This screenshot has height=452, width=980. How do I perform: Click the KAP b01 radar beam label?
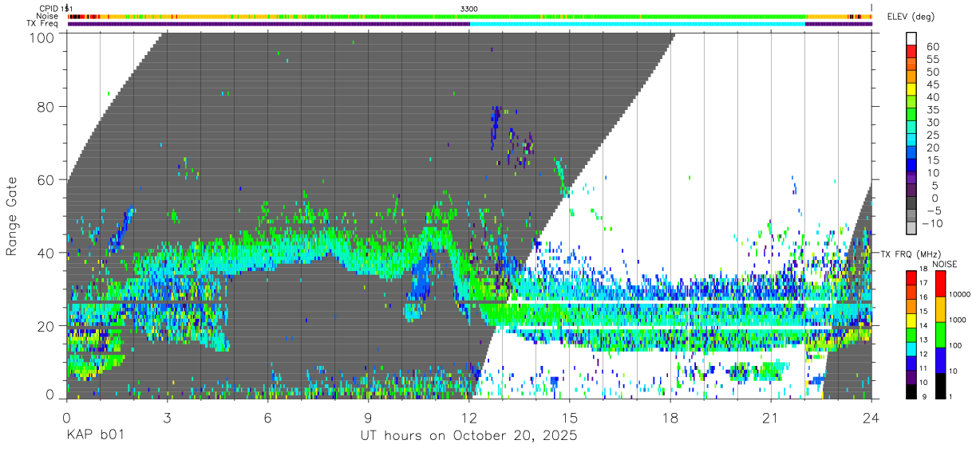coord(96,436)
